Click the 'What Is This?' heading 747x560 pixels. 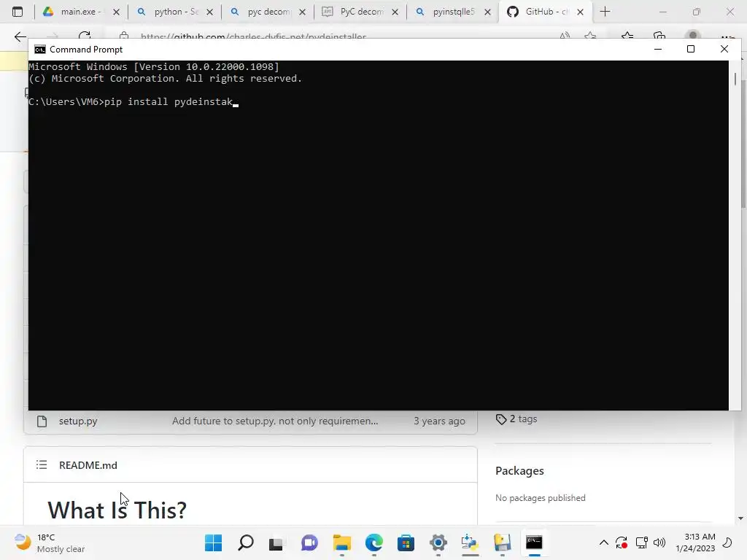click(117, 510)
